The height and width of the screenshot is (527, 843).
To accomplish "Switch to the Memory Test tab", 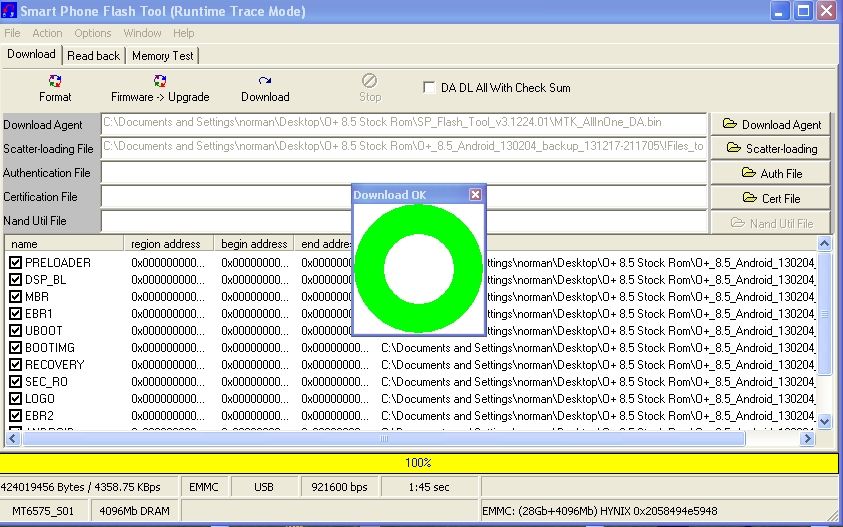I will click(x=163, y=56).
